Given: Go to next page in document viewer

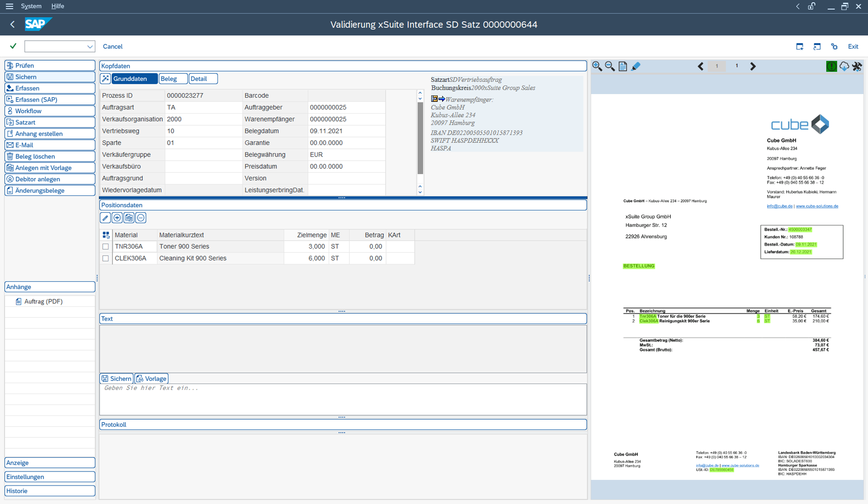Looking at the screenshot, I should click(x=753, y=67).
